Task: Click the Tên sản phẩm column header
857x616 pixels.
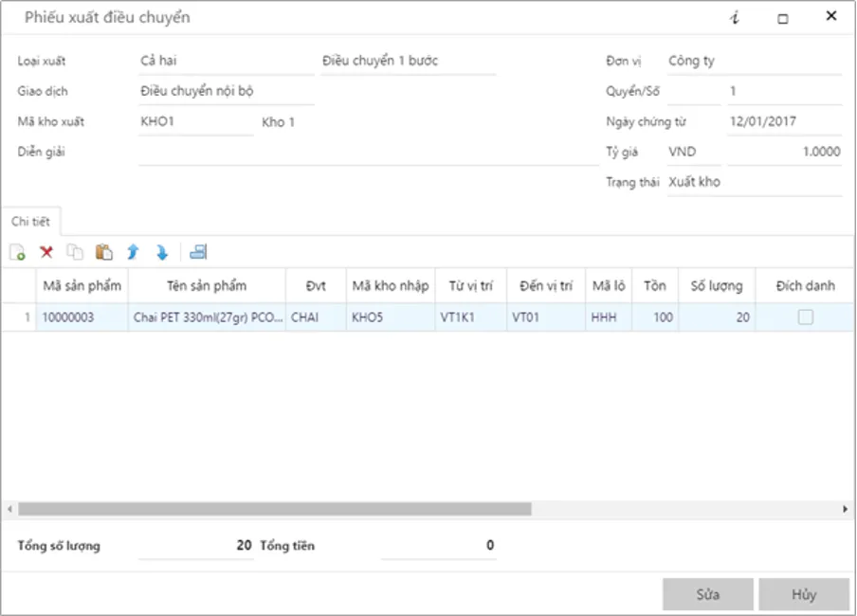Action: point(207,286)
